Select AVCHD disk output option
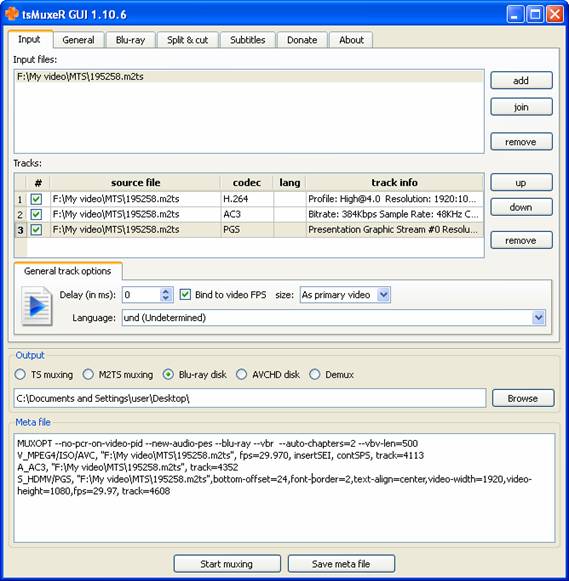This screenshot has width=569, height=581. (242, 375)
